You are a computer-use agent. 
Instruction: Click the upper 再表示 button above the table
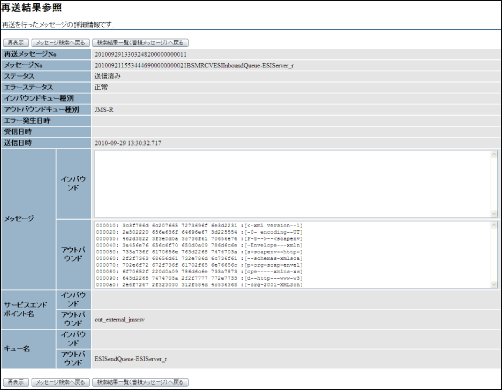[x=16, y=43]
